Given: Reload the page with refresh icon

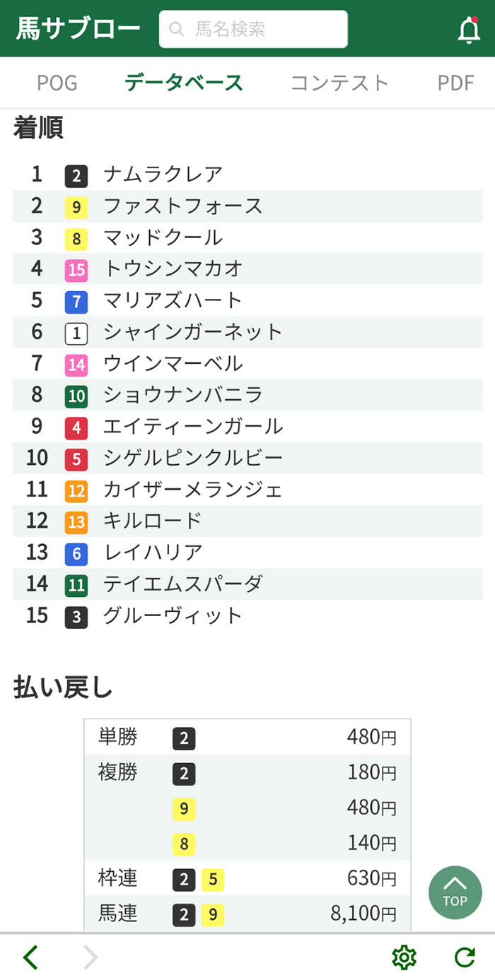Looking at the screenshot, I should [464, 957].
